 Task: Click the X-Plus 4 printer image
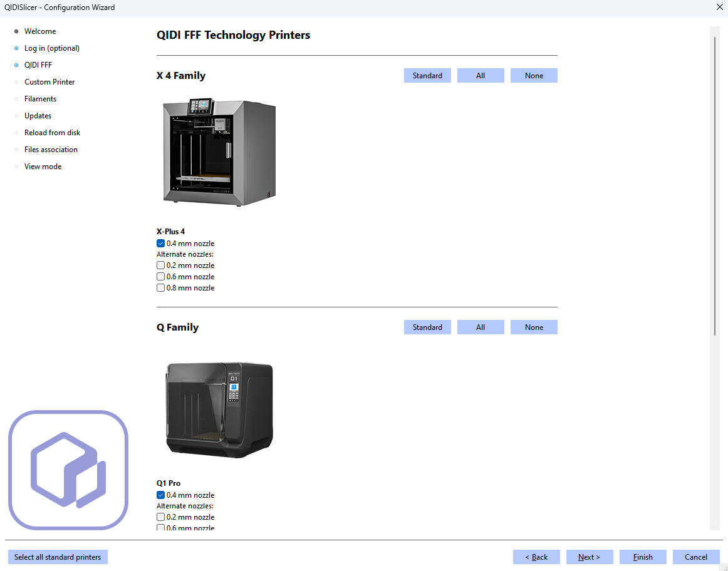[219, 152]
